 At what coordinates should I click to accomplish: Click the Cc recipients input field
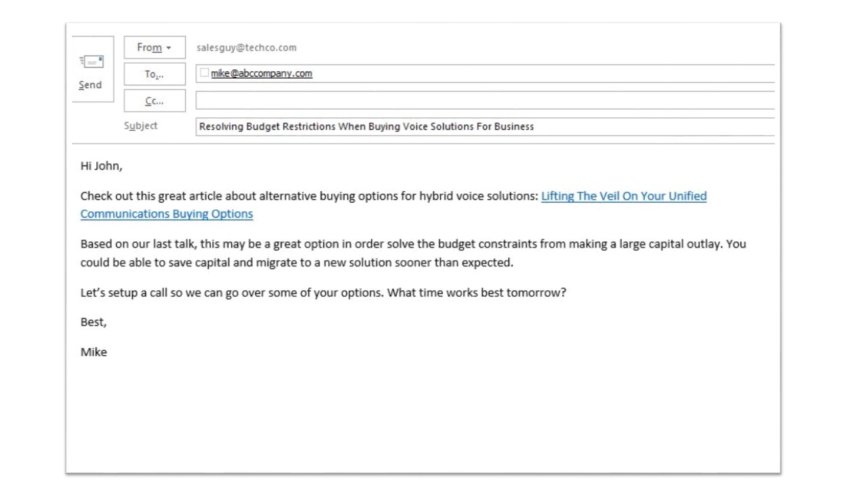pos(485,100)
